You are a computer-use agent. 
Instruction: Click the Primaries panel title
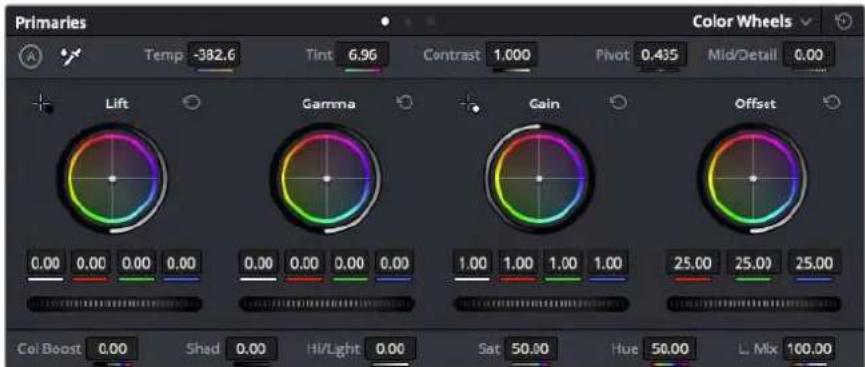50,23
